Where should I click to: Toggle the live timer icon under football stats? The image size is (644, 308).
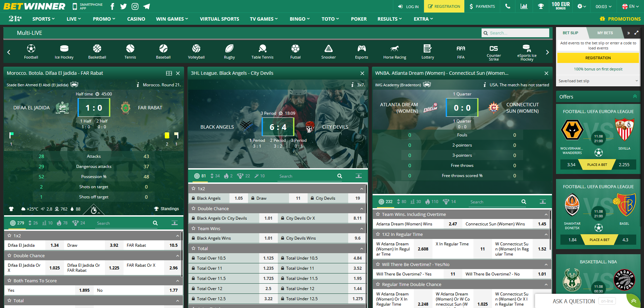pos(94,210)
